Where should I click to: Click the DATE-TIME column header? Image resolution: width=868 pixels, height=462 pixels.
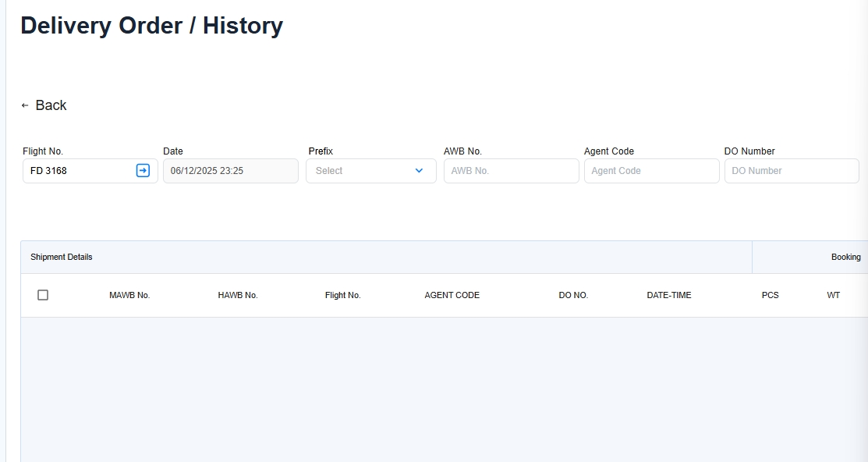click(x=668, y=295)
